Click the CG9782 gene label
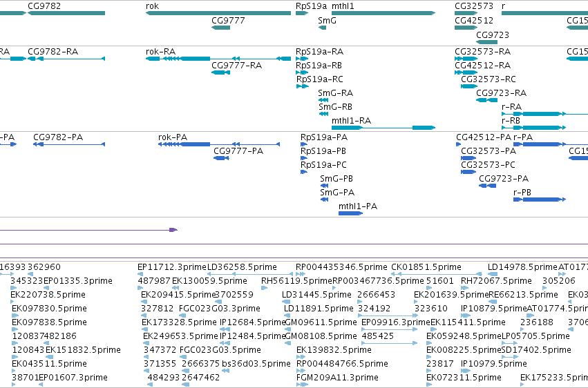 (44, 6)
